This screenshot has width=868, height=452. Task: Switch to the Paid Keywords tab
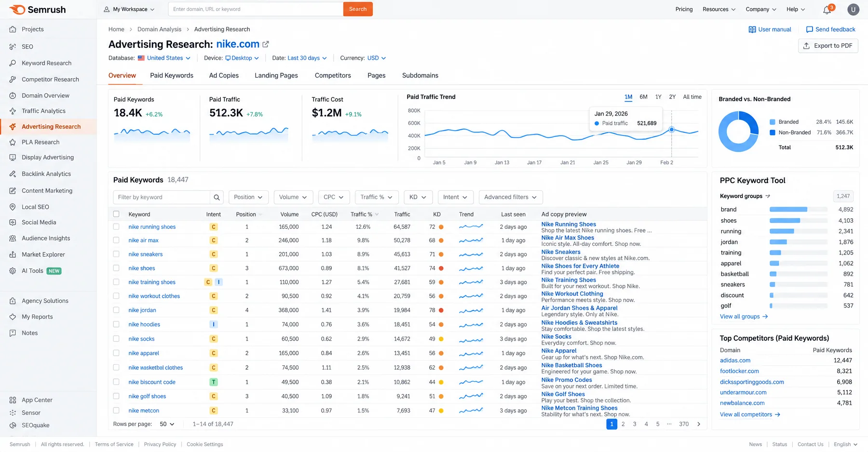[x=172, y=76]
